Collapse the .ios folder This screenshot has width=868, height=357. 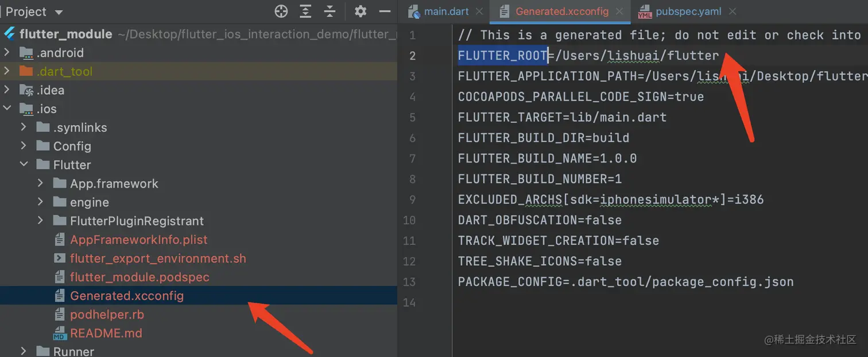coord(7,108)
